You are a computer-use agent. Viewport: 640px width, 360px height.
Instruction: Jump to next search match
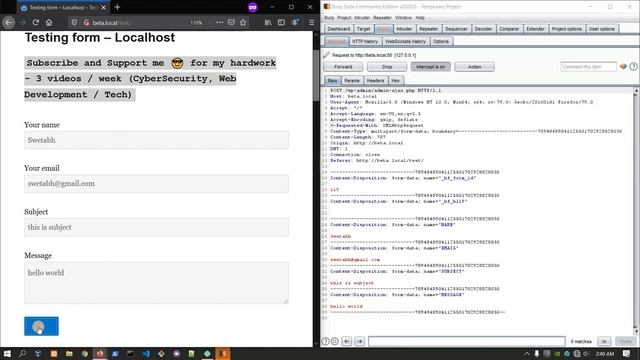[360, 341]
